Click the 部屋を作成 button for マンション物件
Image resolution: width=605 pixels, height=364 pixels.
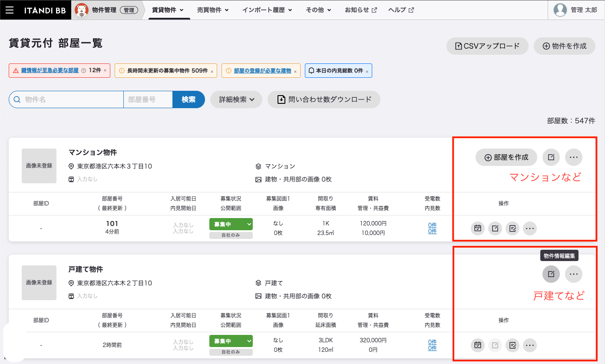(x=506, y=157)
